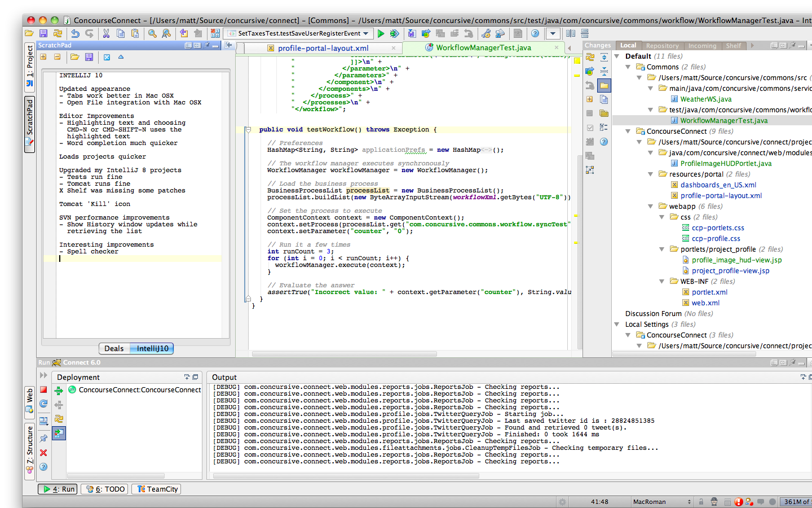Click the 361M memory indicator in status bar
This screenshot has width=812, height=508.
pyautogui.click(x=796, y=502)
